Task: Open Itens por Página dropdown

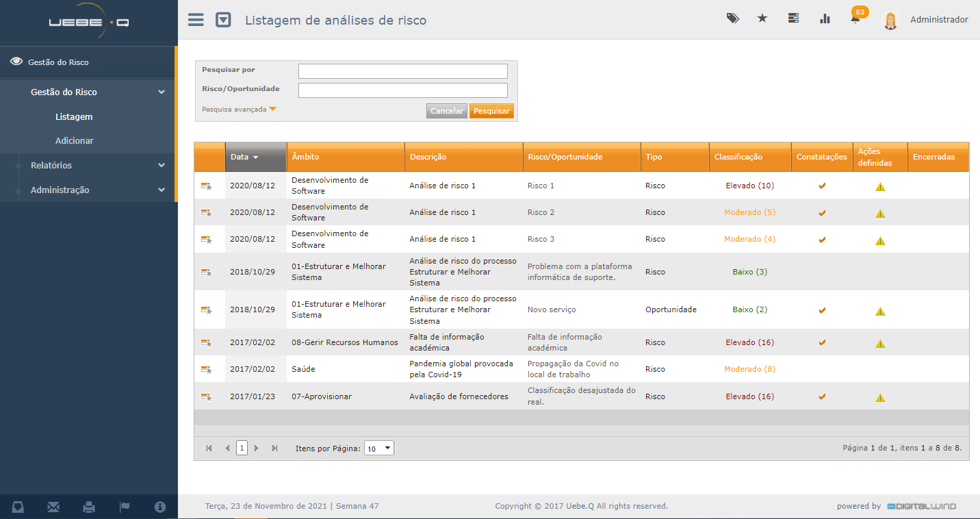Action: 379,448
